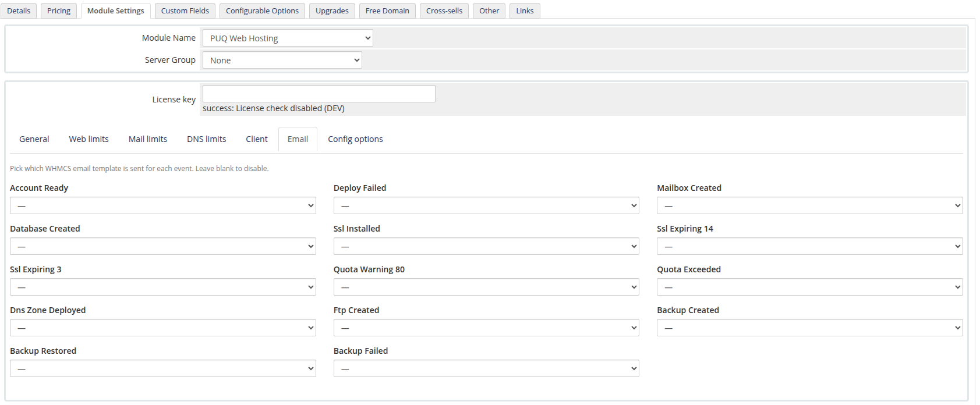Screen dimensions: 980x405
Task: Select the Other tab
Action: [489, 10]
